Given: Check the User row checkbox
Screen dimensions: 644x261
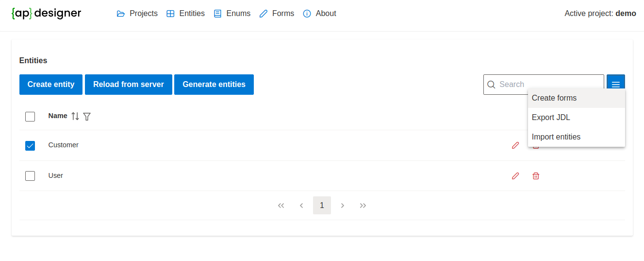Looking at the screenshot, I should [x=30, y=176].
